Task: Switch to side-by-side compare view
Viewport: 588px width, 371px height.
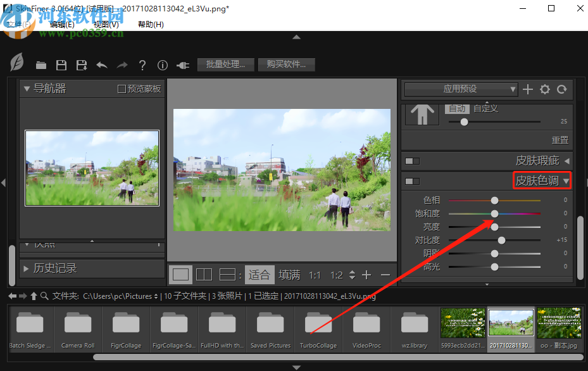Action: tap(204, 275)
